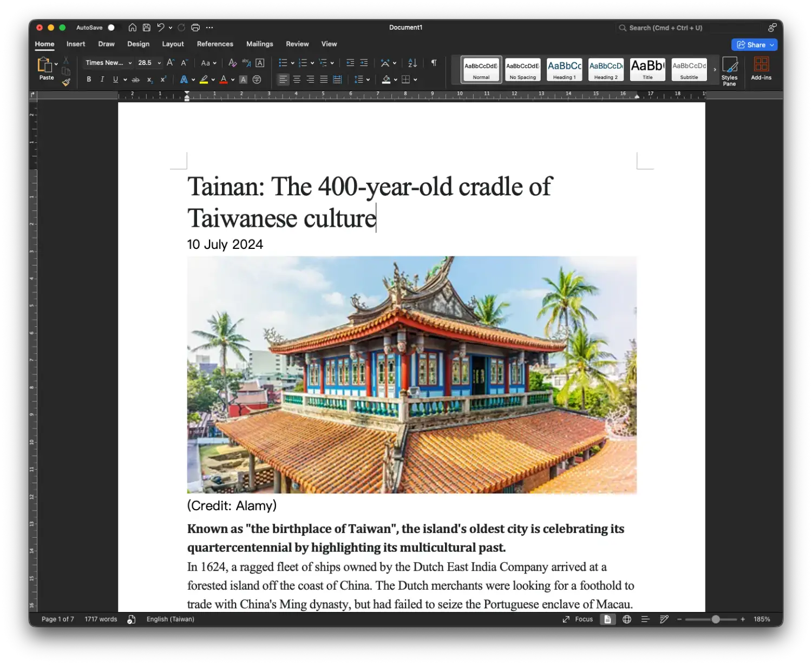The image size is (812, 665).
Task: Toggle Print Layout view button
Action: (607, 619)
